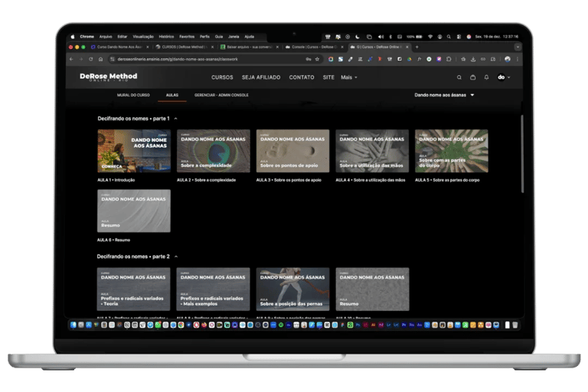Image resolution: width=588 pixels, height=392 pixels.
Task: Open 'AULA 6 • Resumo' lesson link
Action: point(113,240)
